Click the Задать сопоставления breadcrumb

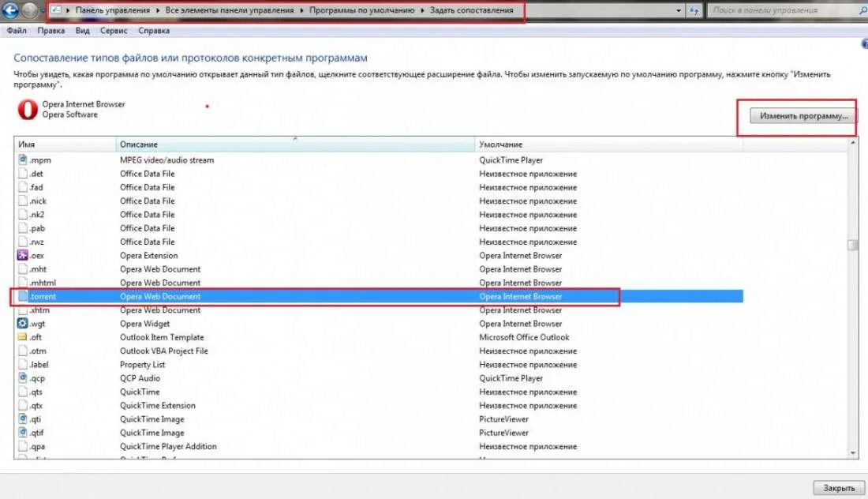point(472,10)
